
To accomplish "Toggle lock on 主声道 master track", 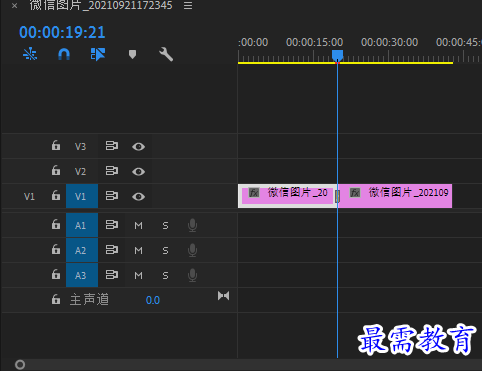I will click(56, 299).
